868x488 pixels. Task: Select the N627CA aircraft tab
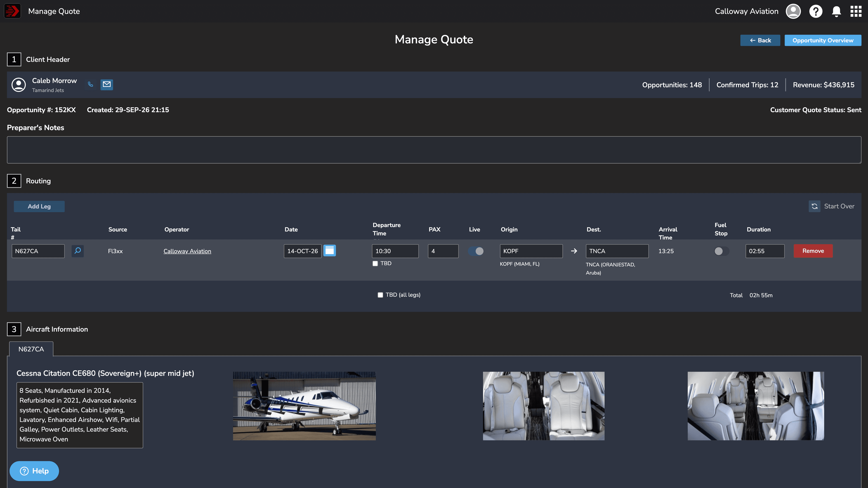[31, 349]
